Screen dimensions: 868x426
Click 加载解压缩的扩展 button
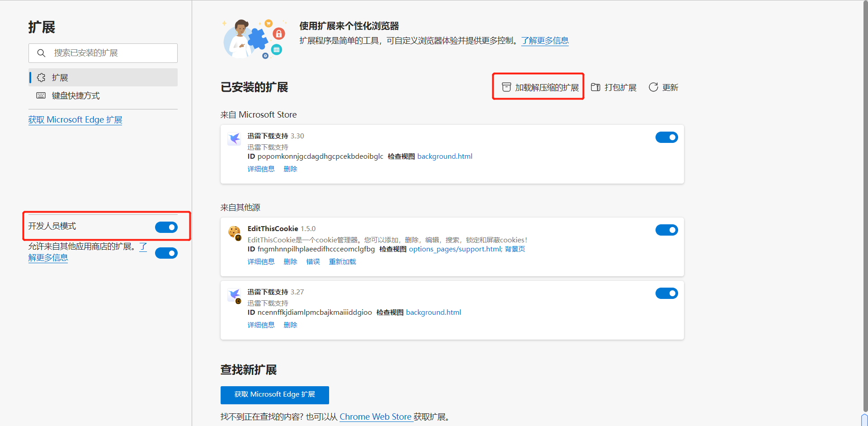(x=540, y=87)
